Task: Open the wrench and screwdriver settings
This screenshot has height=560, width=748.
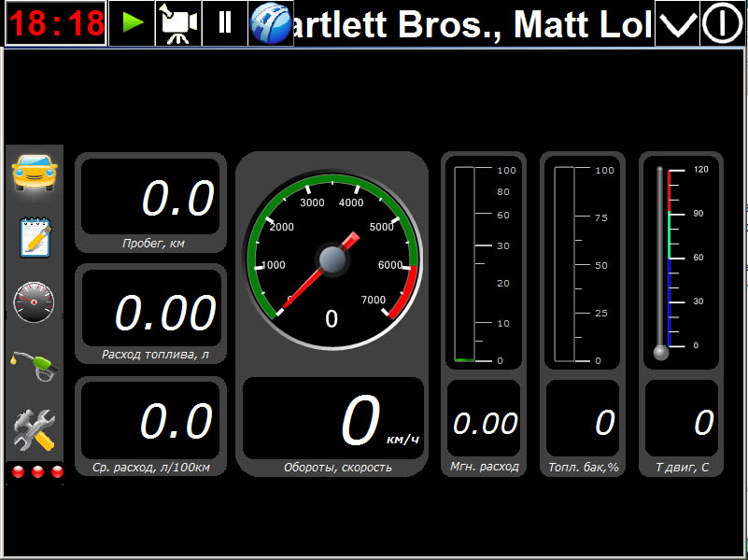Action: [35, 430]
